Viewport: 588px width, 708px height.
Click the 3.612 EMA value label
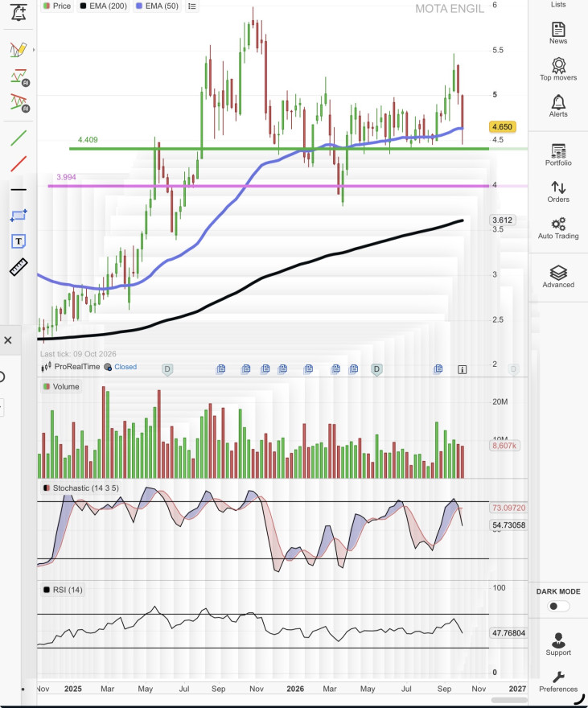pos(502,220)
